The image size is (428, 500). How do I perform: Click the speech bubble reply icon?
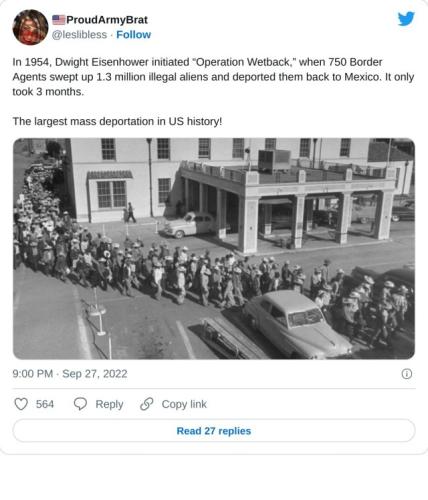[x=80, y=404]
